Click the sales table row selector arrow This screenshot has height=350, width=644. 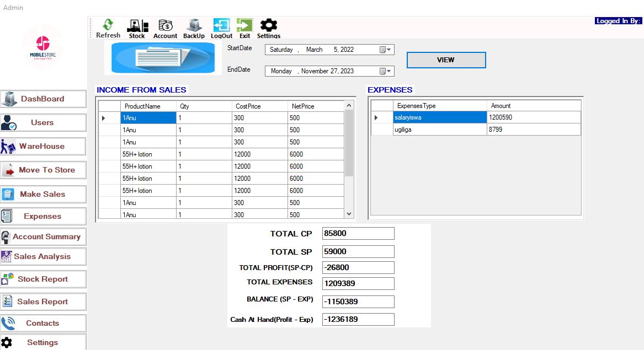pyautogui.click(x=104, y=118)
